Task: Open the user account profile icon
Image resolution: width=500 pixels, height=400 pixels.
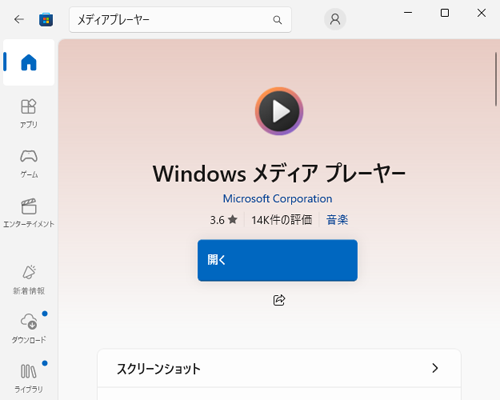Action: 335,19
